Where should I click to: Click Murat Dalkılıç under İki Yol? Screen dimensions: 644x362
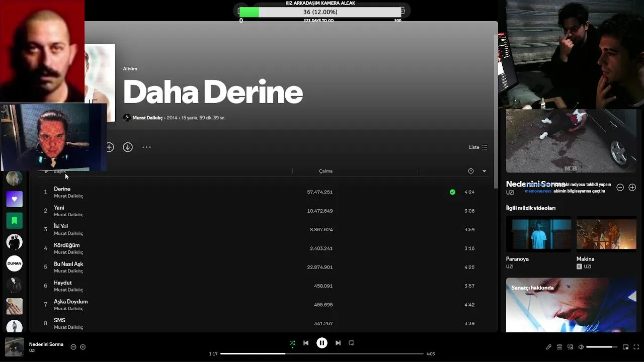click(68, 233)
